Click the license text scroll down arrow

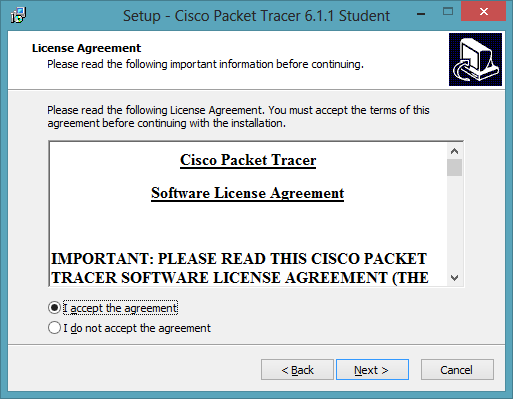coord(454,278)
